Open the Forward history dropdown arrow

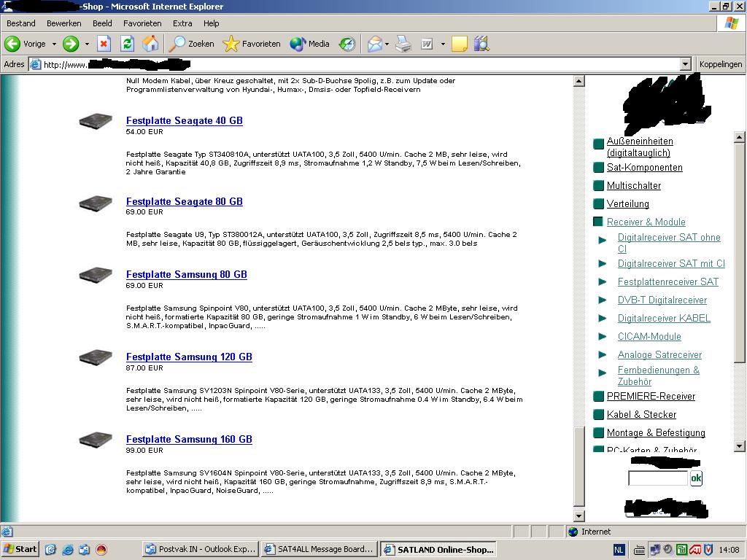87,44
